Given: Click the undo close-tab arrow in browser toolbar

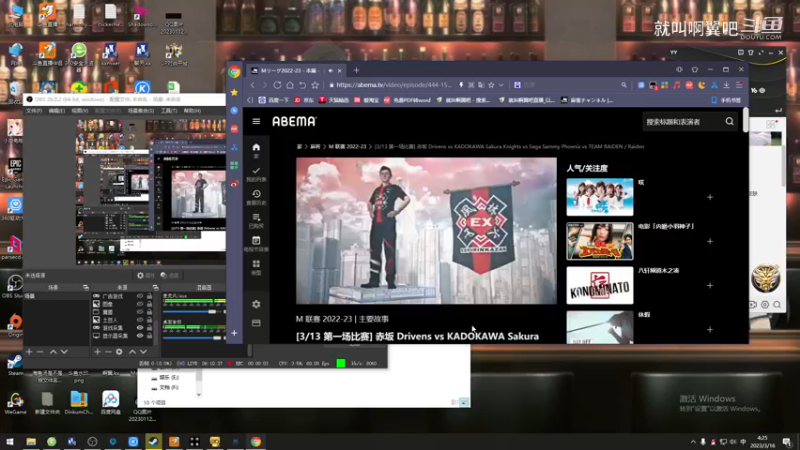Looking at the screenshot, I should [x=303, y=85].
